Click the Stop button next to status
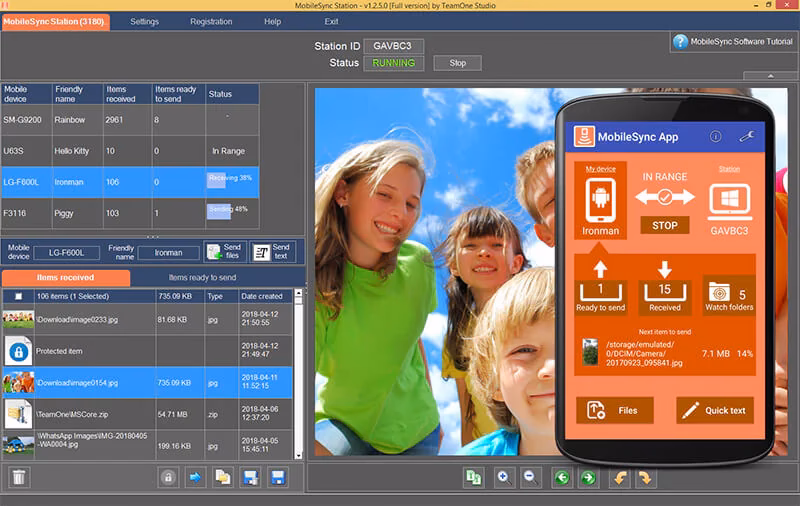 coord(458,63)
